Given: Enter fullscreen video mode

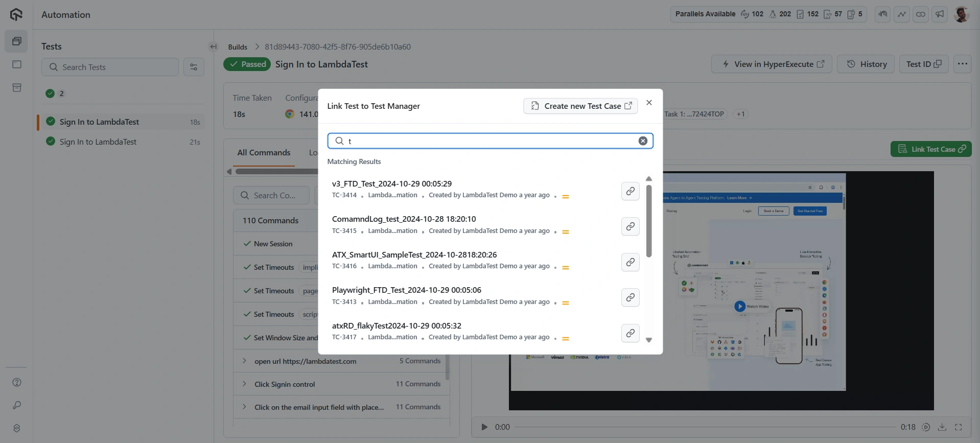Looking at the screenshot, I should pos(959,427).
